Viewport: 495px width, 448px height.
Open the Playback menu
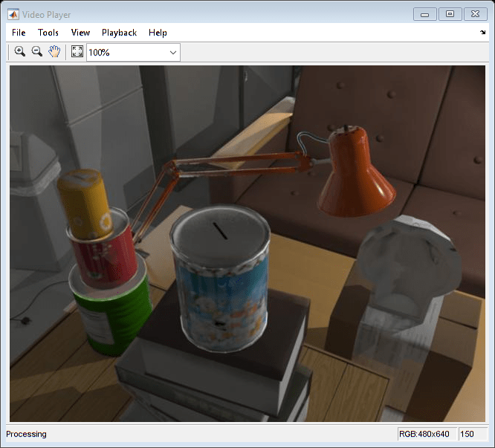119,33
